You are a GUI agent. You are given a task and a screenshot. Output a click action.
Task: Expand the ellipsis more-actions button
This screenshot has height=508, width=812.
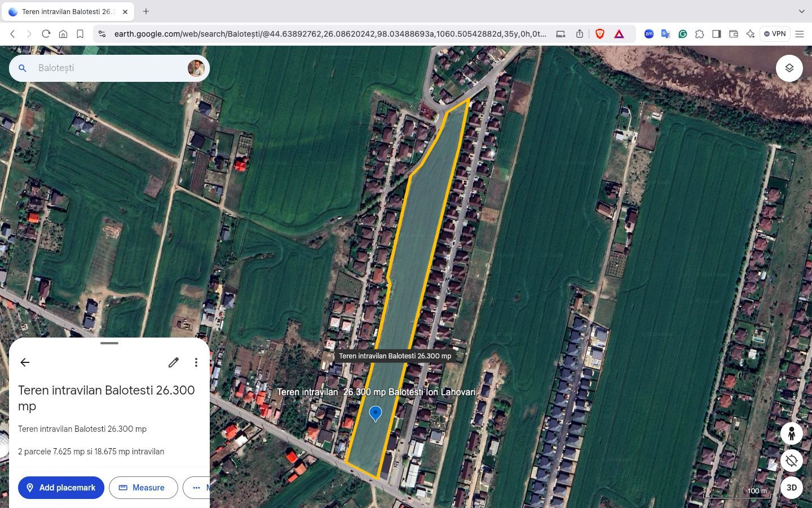click(196, 488)
